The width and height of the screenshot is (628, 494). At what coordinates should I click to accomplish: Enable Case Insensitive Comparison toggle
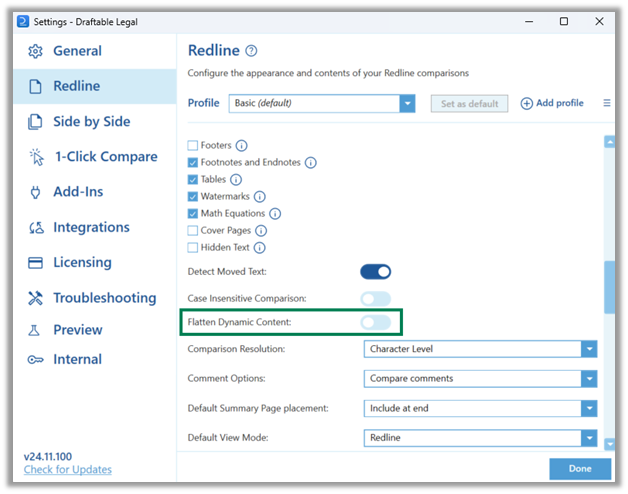coord(375,299)
